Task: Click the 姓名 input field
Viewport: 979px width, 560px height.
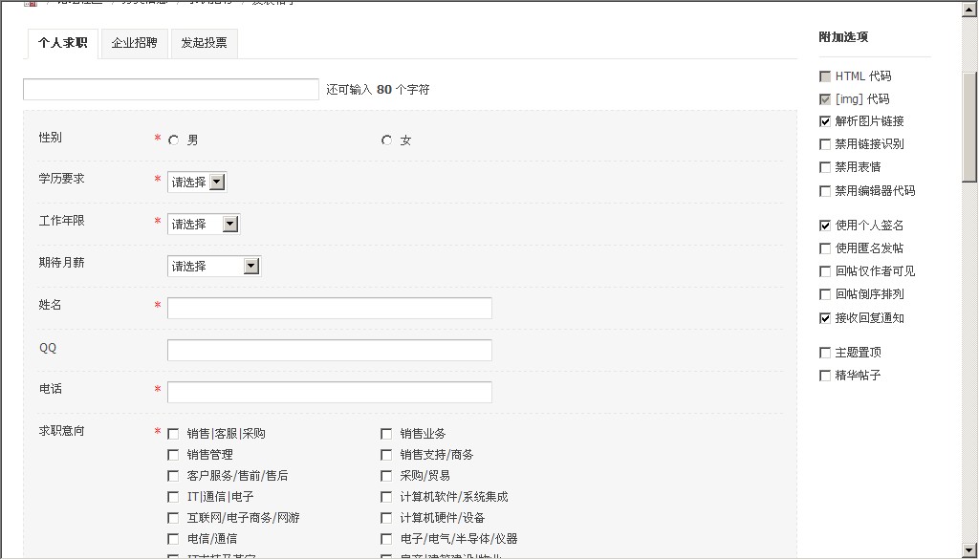Action: [330, 309]
